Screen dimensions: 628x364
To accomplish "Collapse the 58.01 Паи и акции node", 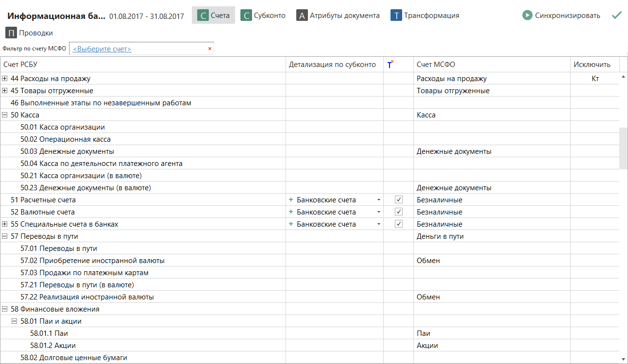I will coord(15,321).
